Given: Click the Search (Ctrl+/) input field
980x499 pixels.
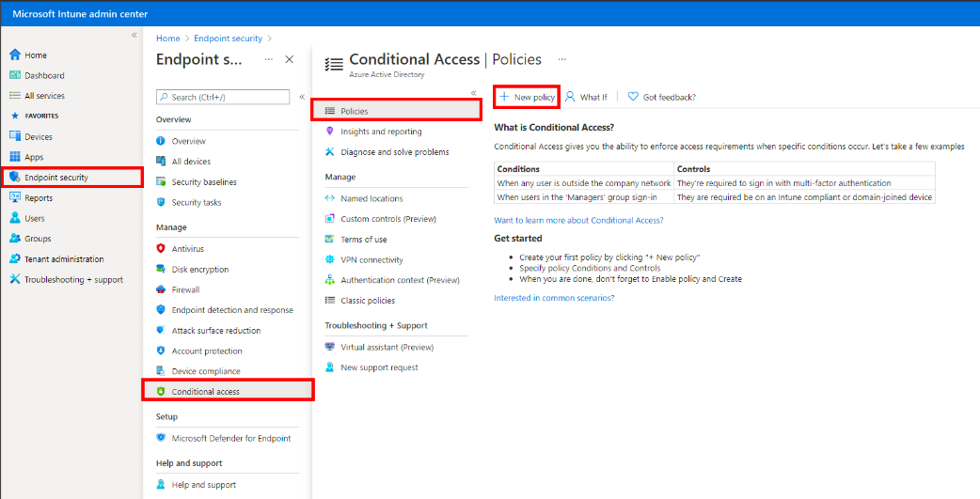Looking at the screenshot, I should pos(223,97).
